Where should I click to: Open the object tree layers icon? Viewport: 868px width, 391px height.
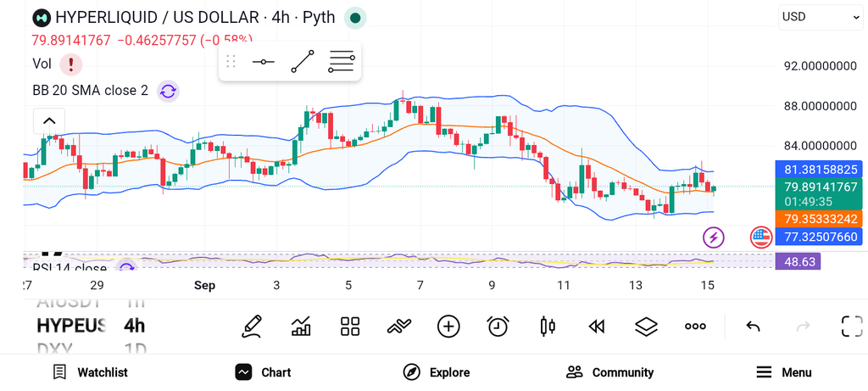[x=646, y=327]
